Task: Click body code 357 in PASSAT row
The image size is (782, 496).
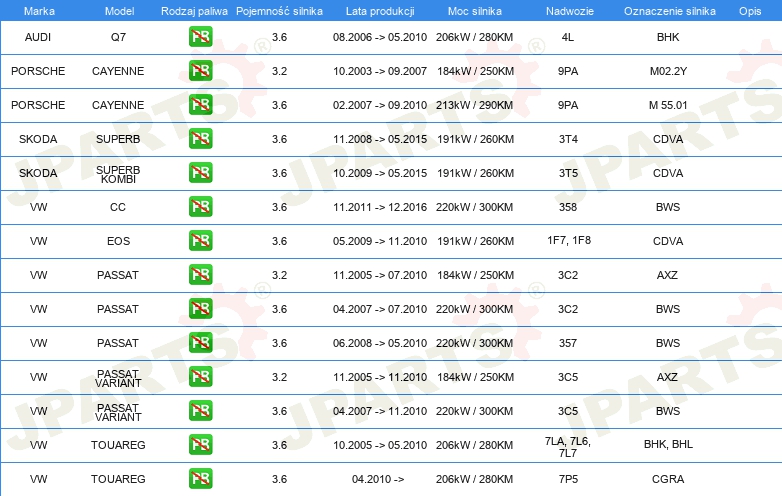Action: tap(568, 343)
